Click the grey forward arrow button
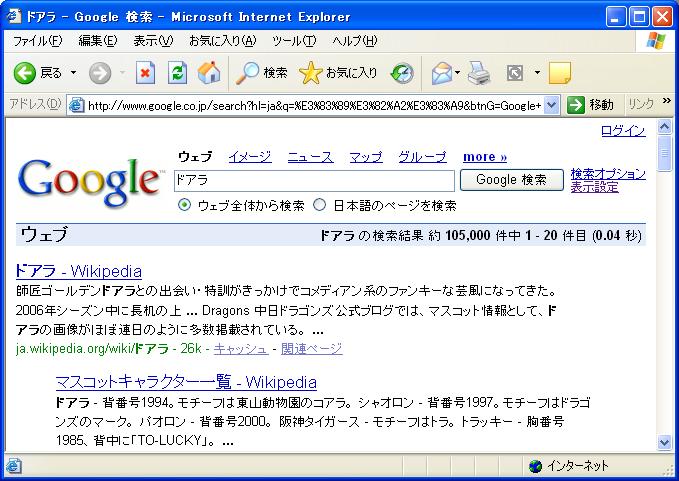 tap(100, 73)
